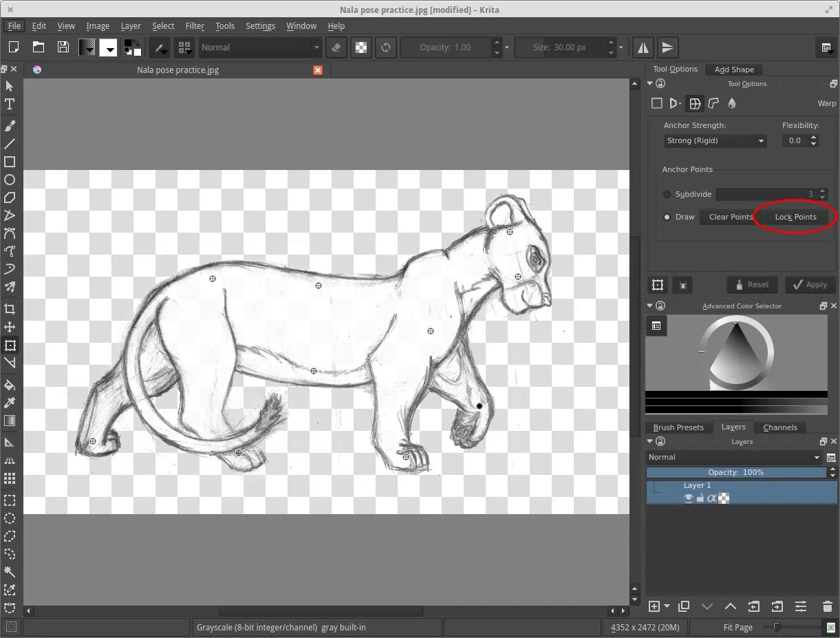The height and width of the screenshot is (638, 840).
Task: Select the Freehand Brush tool
Action: point(10,126)
